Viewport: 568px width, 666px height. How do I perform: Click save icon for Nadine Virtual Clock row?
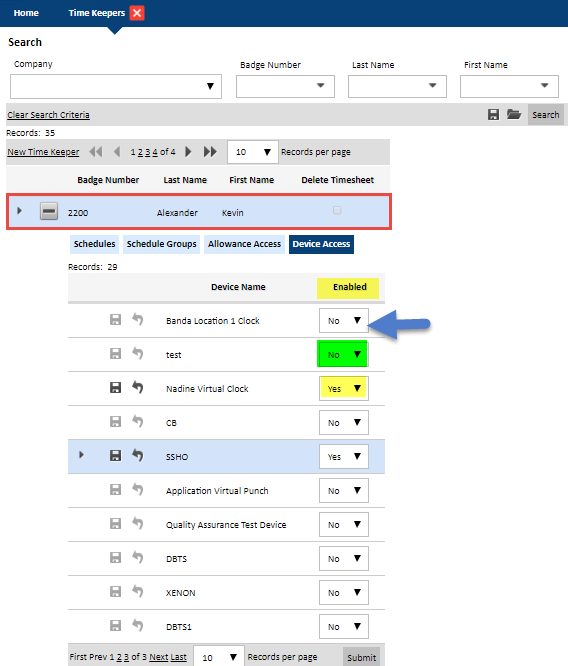(115, 387)
